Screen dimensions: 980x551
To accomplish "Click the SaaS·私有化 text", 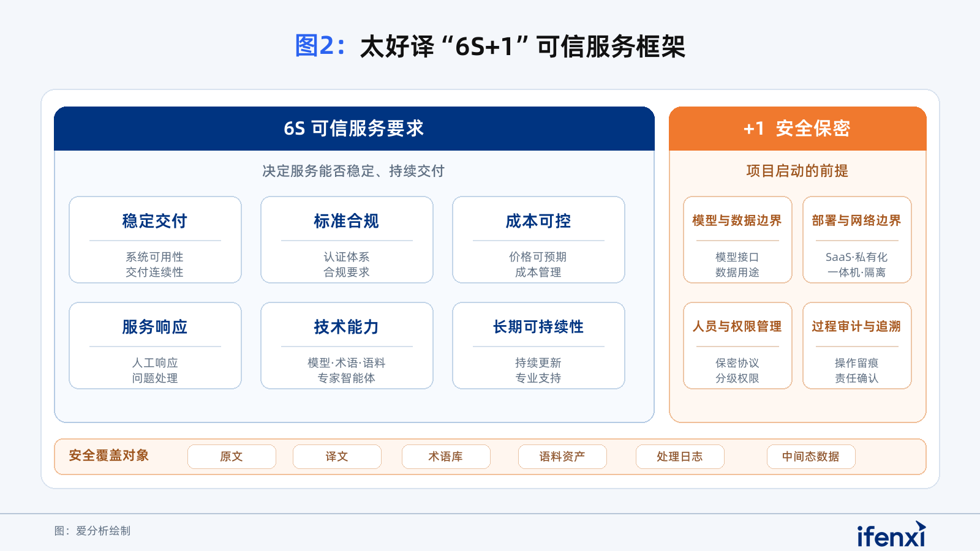I will (857, 257).
